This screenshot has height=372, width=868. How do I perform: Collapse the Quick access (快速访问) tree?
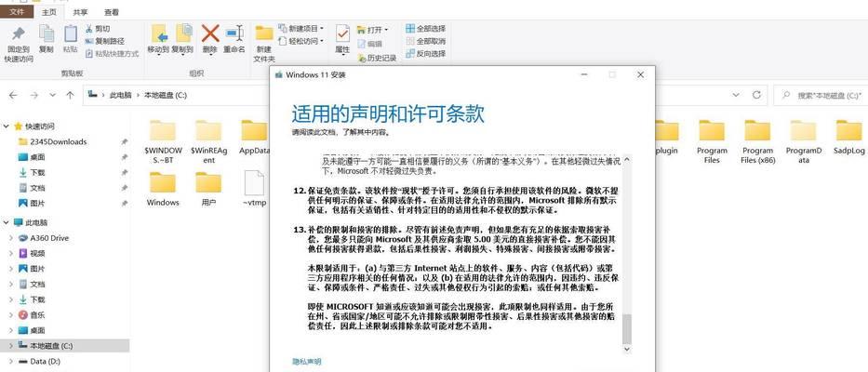[x=7, y=126]
